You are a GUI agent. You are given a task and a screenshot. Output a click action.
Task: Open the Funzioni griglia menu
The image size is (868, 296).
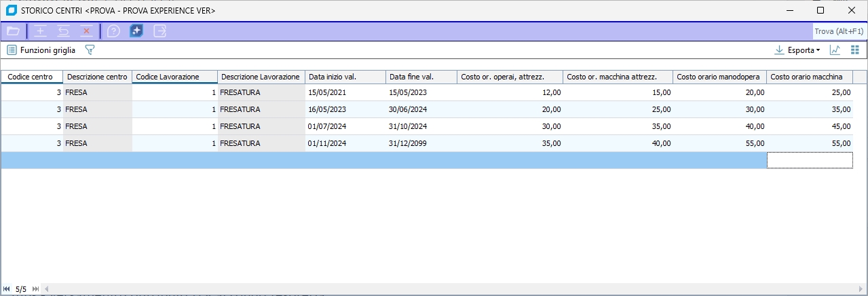(41, 50)
